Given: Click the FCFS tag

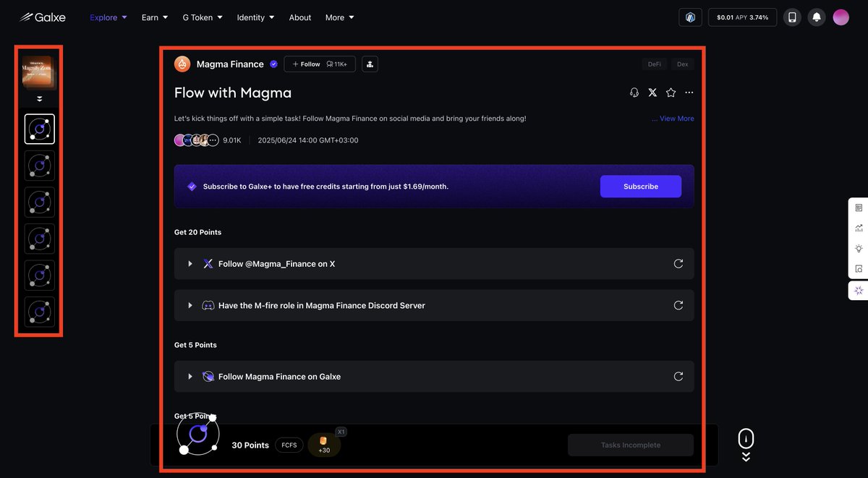Looking at the screenshot, I should pyautogui.click(x=289, y=445).
